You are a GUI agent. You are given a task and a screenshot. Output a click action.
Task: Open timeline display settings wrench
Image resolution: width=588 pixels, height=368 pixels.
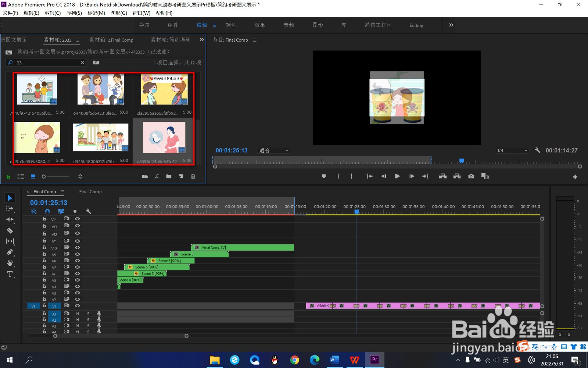click(88, 211)
